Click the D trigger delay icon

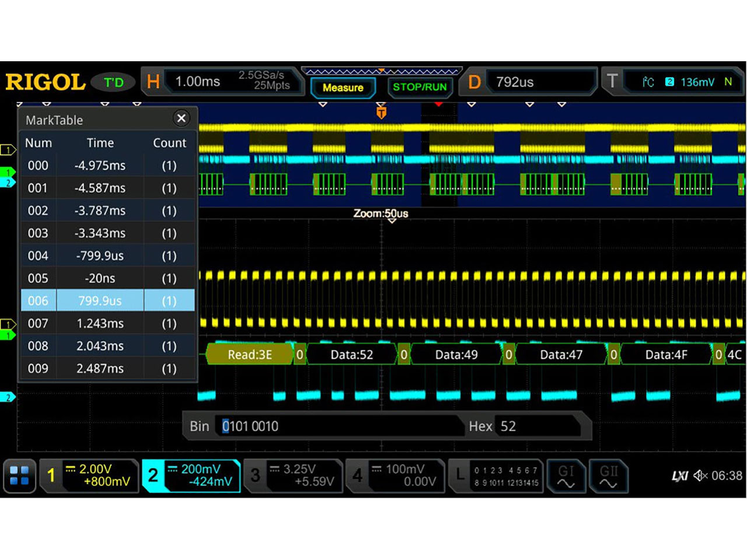[473, 82]
